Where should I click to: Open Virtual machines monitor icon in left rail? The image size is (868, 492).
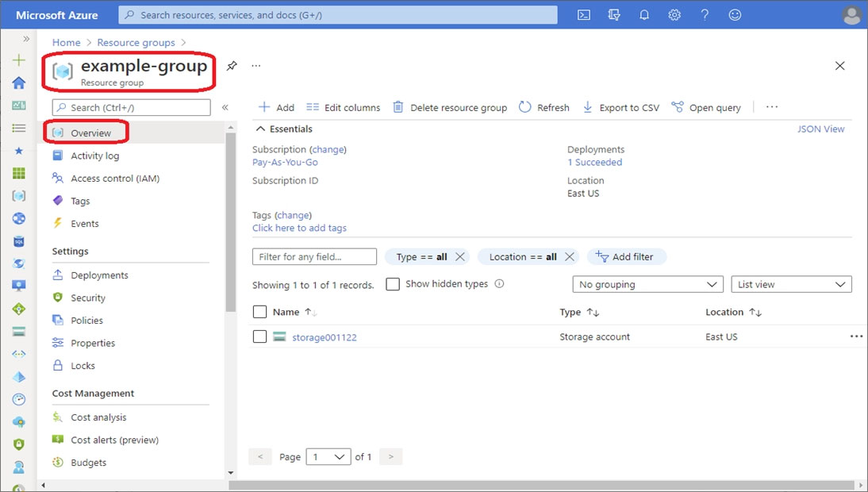tap(19, 286)
